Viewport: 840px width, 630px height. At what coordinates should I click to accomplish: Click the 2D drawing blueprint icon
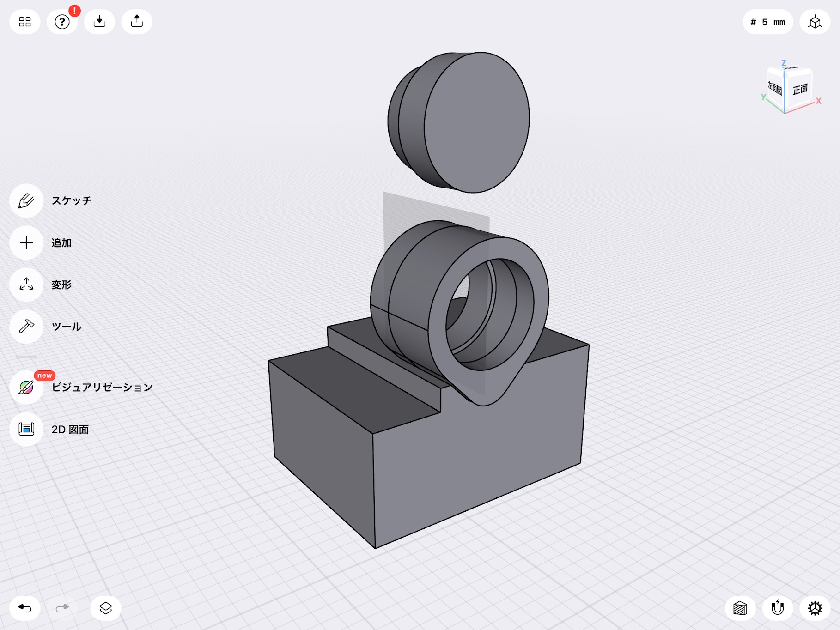point(26,429)
